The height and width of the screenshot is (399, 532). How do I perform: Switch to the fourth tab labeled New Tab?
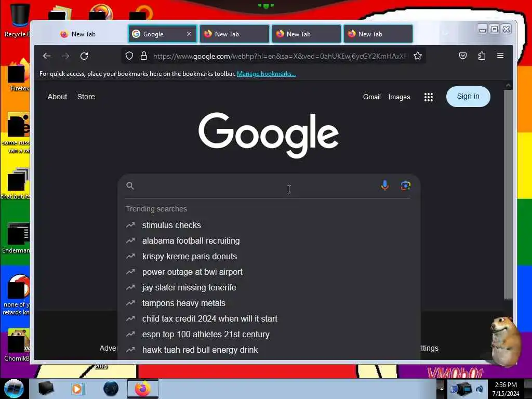(306, 34)
